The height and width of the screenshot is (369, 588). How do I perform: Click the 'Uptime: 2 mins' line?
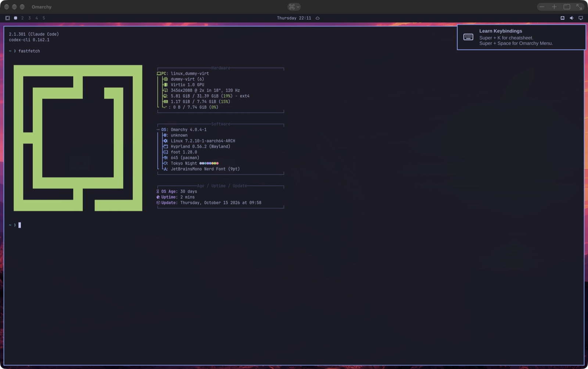175,197
